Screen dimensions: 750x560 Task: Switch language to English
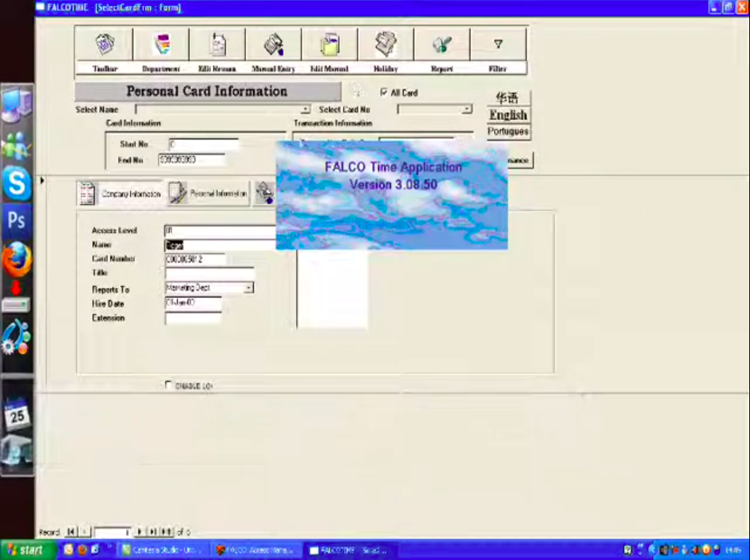coord(508,115)
